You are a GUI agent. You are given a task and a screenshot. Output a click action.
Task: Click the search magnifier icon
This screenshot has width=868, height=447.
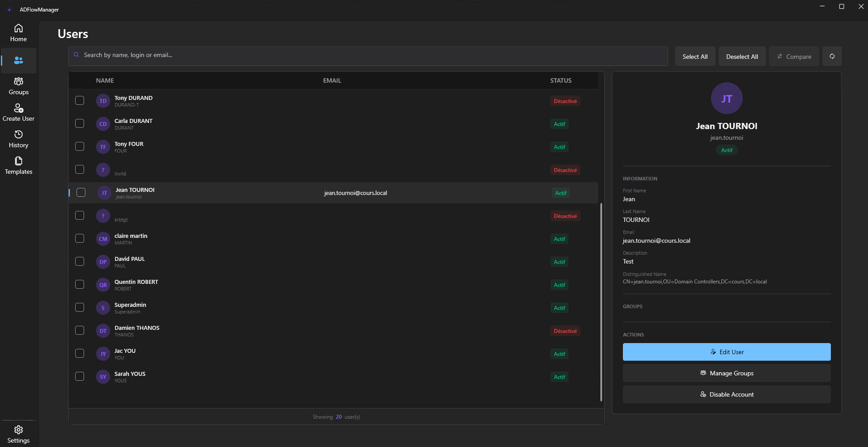76,54
